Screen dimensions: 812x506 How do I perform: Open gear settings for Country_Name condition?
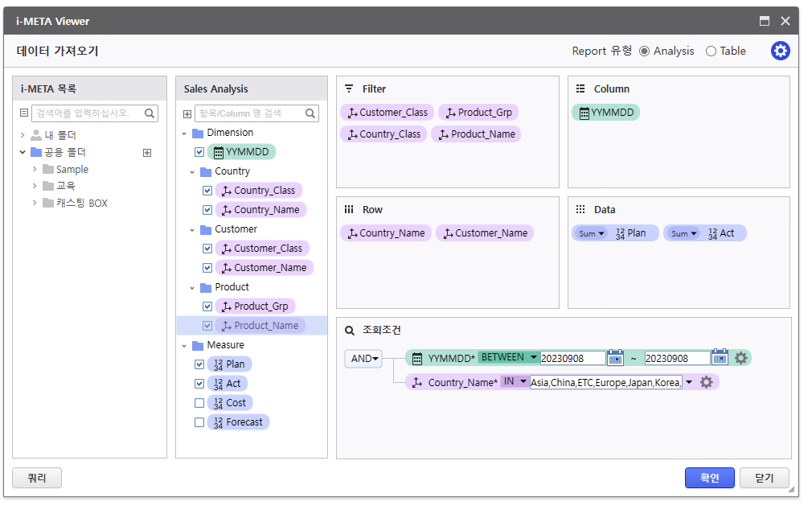(x=707, y=382)
